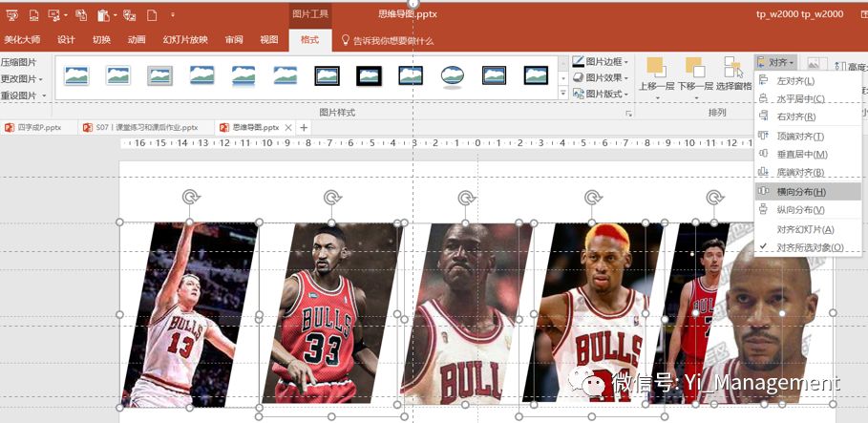Image resolution: width=868 pixels, height=423 pixels.
Task: Choose 纵向分布(V) distribute vertically
Action: [807, 210]
